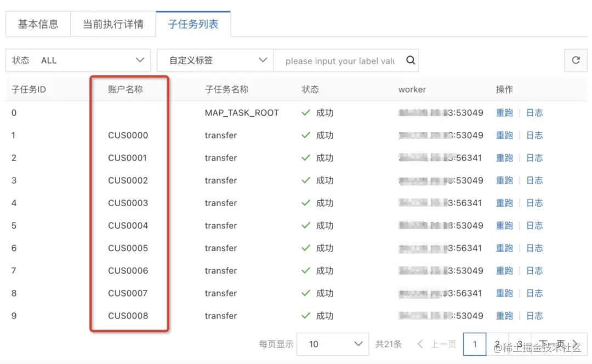The height and width of the screenshot is (364, 592).
Task: Click the CUS0005 account name cell
Action: 128,248
